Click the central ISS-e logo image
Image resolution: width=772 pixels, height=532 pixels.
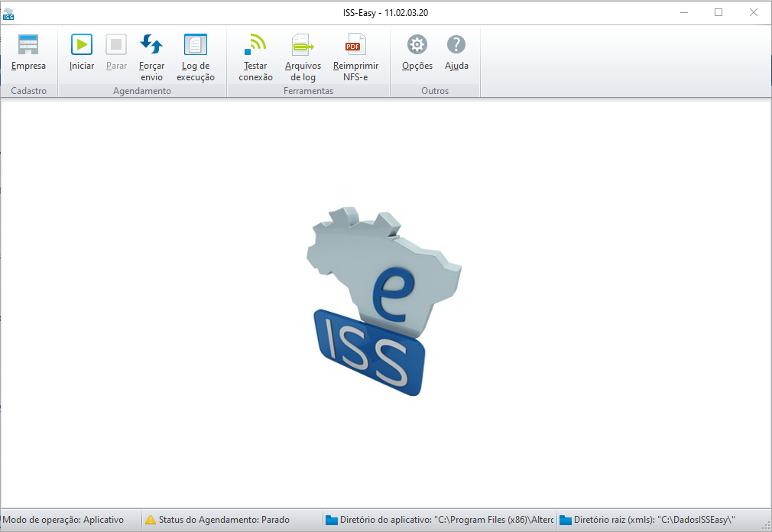pos(383,301)
